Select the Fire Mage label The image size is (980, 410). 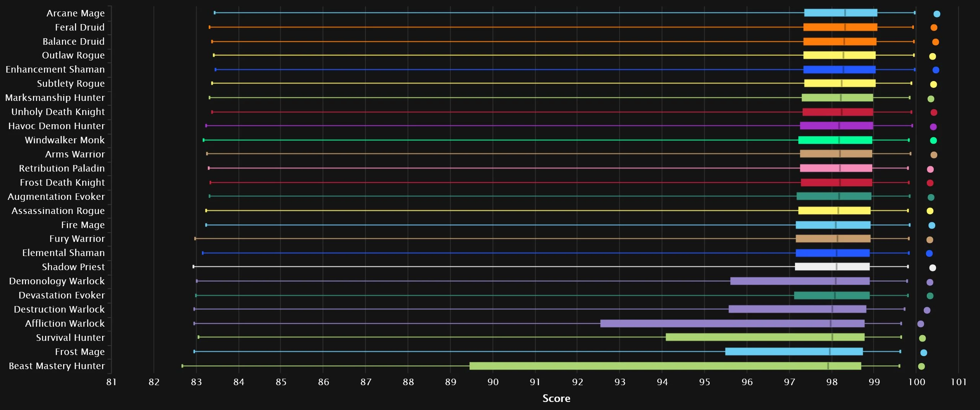[83, 225]
